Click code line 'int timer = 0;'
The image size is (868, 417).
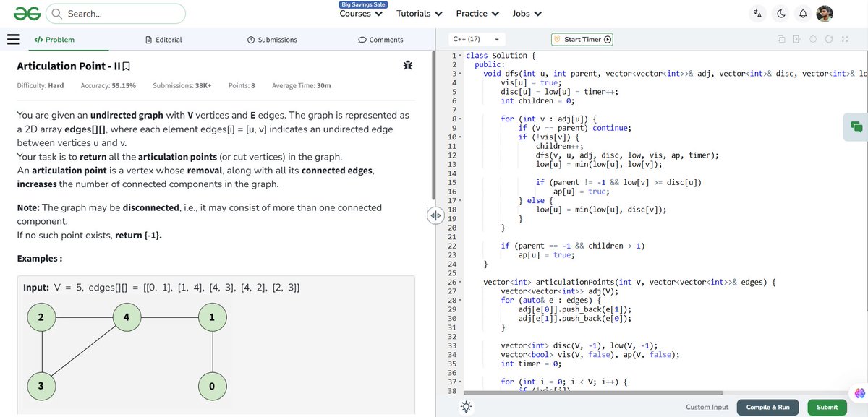pyautogui.click(x=532, y=364)
